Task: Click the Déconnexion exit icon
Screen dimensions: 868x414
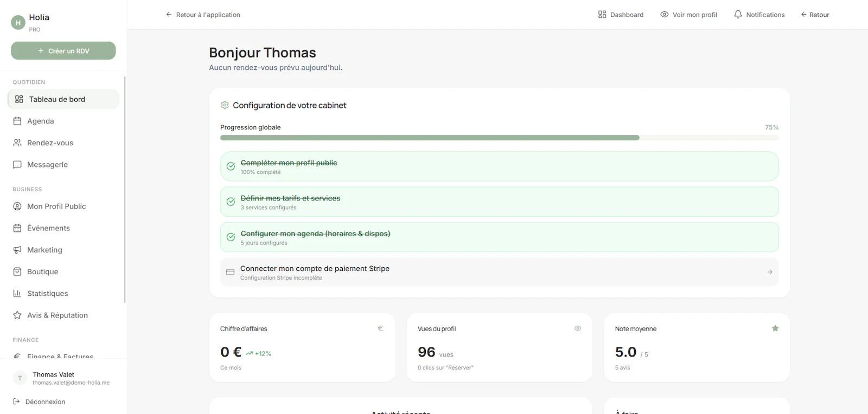Action: click(16, 402)
